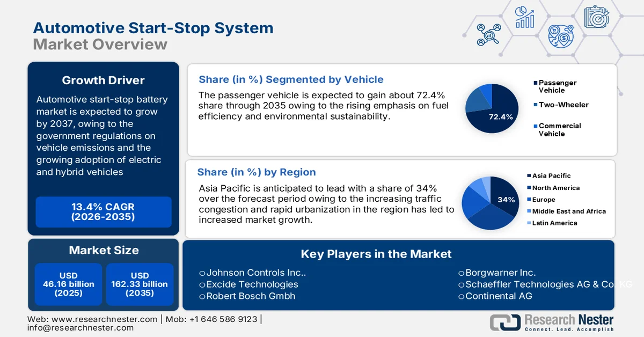644x337 pixels.
Task: Open the Growth Driver panel header
Action: click(103, 80)
